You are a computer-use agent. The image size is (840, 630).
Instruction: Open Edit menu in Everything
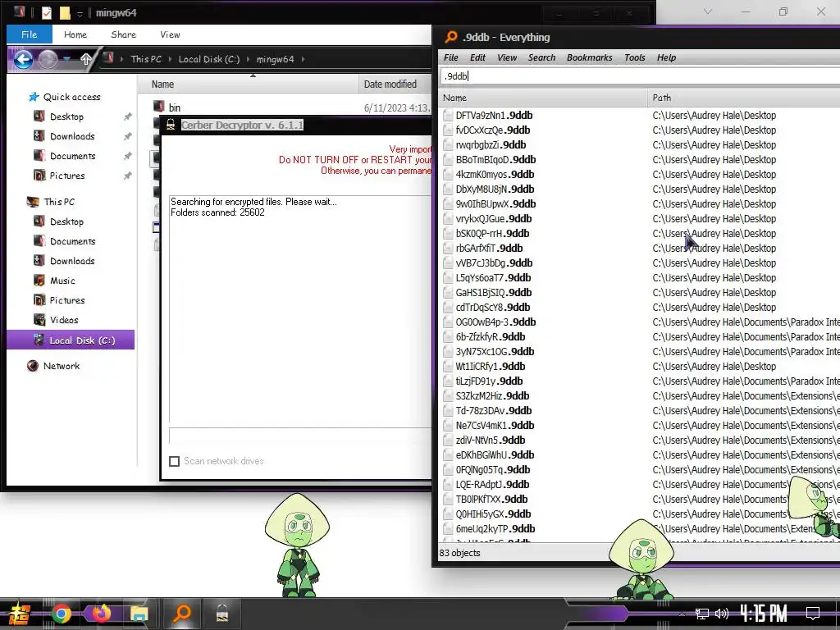click(x=477, y=57)
